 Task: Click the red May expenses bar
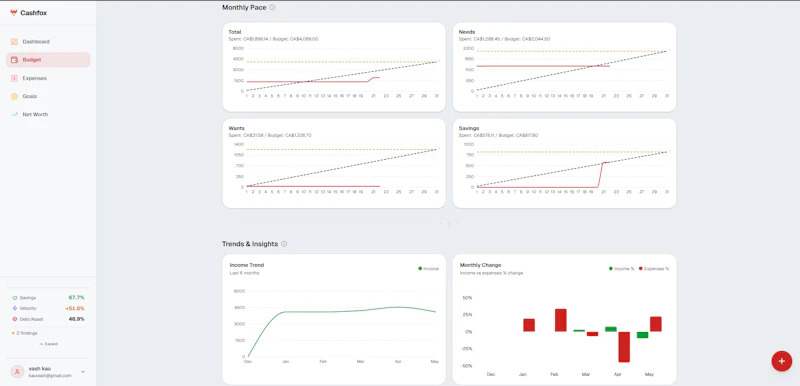656,324
